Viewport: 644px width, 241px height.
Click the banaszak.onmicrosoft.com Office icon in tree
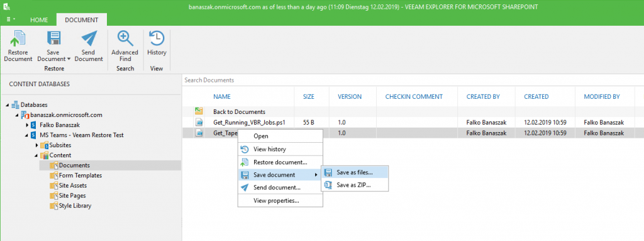tap(25, 115)
